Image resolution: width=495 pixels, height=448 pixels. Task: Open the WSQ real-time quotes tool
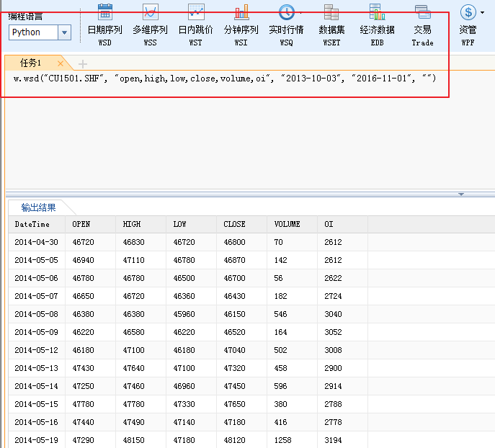286,25
